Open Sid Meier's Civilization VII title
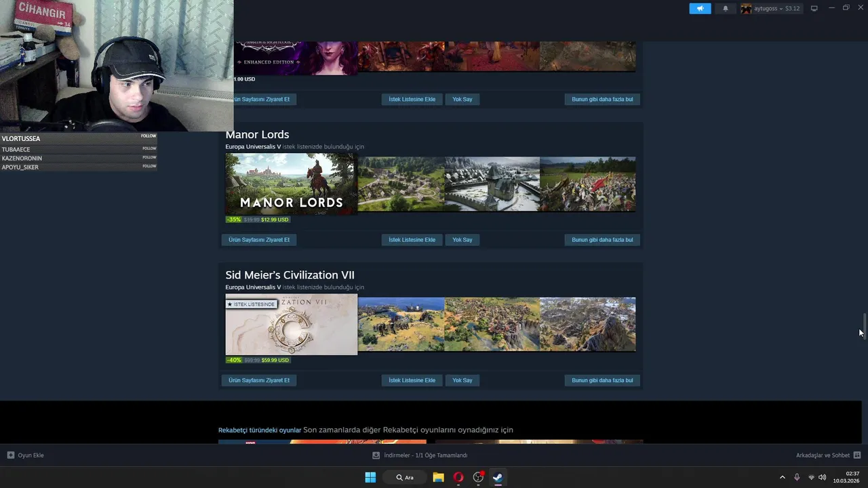Viewport: 868px width, 488px height. point(290,274)
